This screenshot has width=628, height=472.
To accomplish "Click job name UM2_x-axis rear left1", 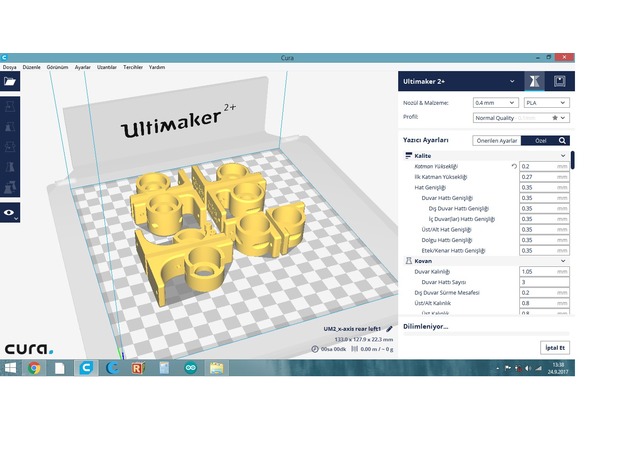I will 352,329.
